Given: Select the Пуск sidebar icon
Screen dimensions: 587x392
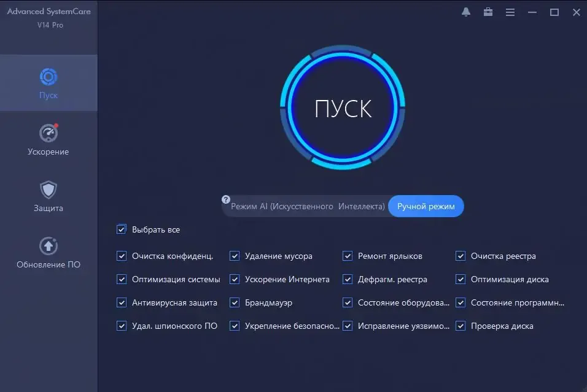Looking at the screenshot, I should pyautogui.click(x=49, y=77).
